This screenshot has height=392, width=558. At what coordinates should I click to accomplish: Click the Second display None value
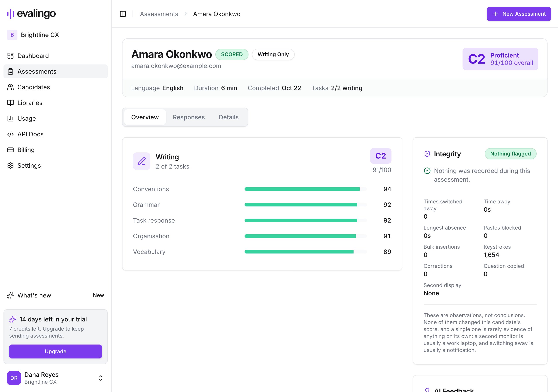(x=431, y=293)
